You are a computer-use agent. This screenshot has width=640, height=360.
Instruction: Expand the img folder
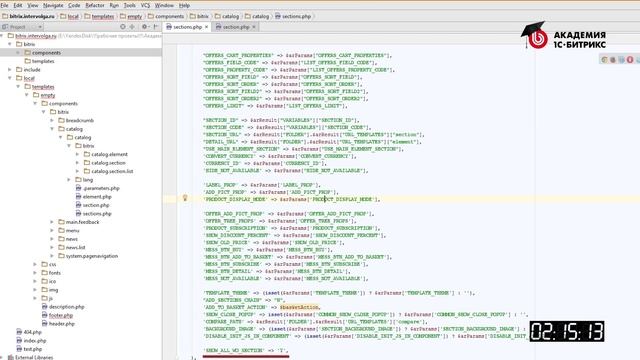[x=35, y=290]
